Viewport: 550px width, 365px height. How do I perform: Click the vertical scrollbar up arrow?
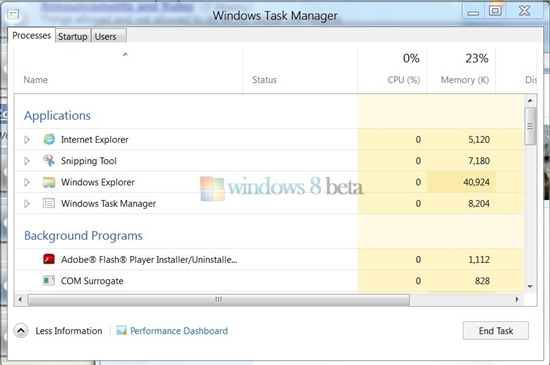(x=530, y=101)
